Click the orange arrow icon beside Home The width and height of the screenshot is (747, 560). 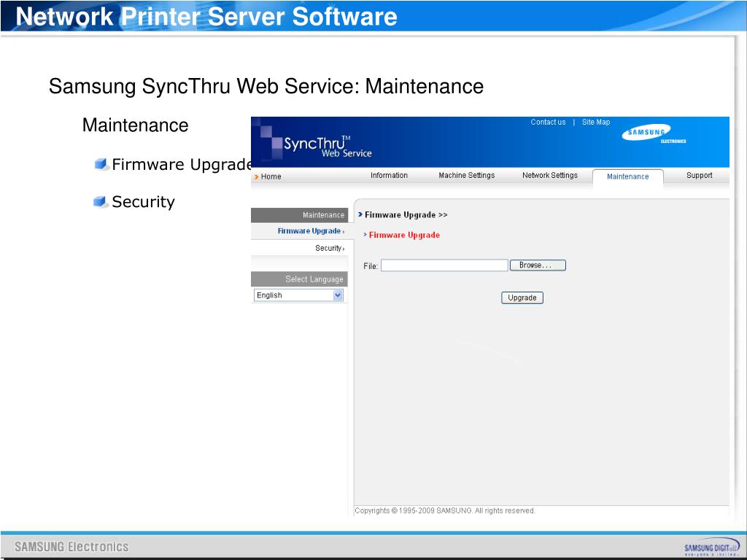coord(256,176)
